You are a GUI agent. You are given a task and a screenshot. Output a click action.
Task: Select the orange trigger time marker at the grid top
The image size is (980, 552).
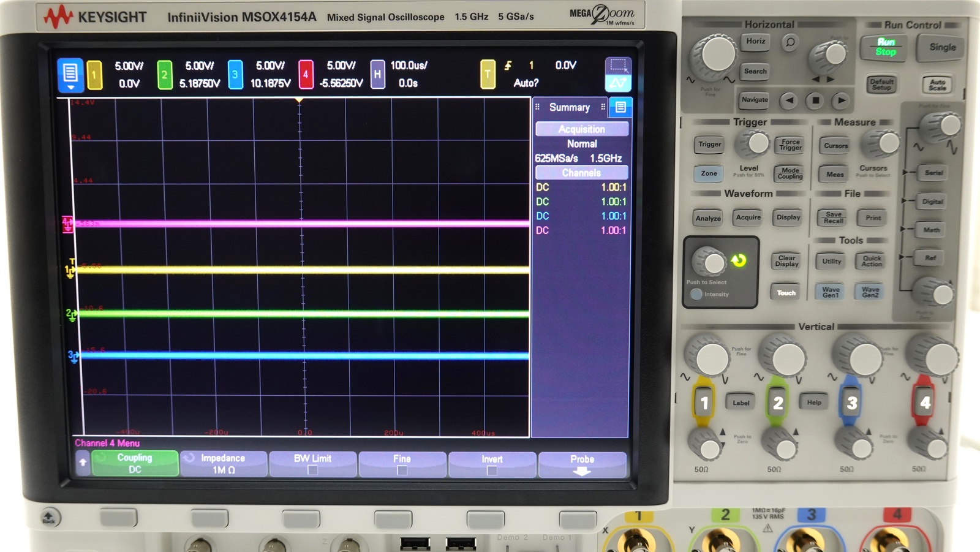coord(300,100)
